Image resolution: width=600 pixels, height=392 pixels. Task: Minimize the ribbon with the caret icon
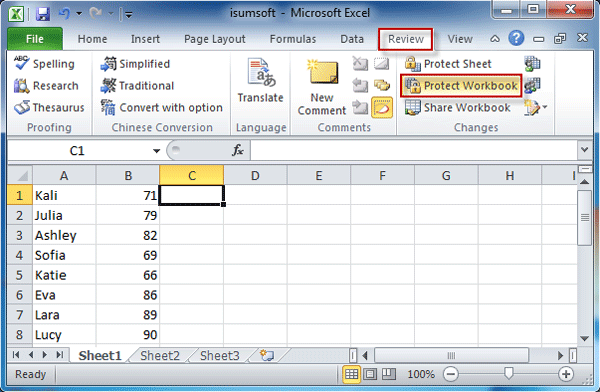(495, 39)
